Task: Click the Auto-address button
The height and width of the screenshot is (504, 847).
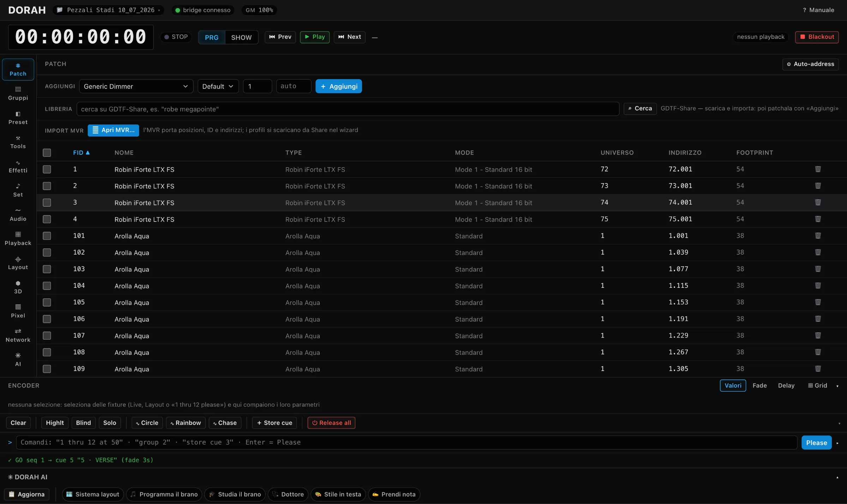Action: click(810, 64)
